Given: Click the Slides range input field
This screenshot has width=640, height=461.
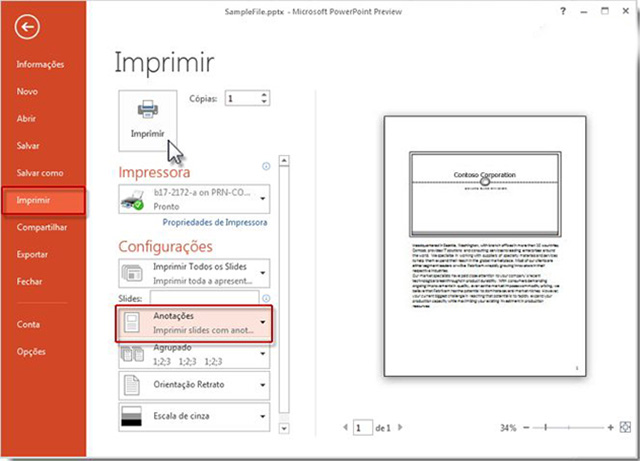Looking at the screenshot, I should 204,297.
